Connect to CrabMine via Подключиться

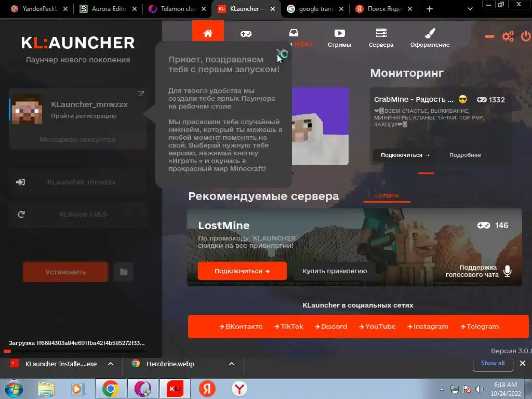pos(405,155)
